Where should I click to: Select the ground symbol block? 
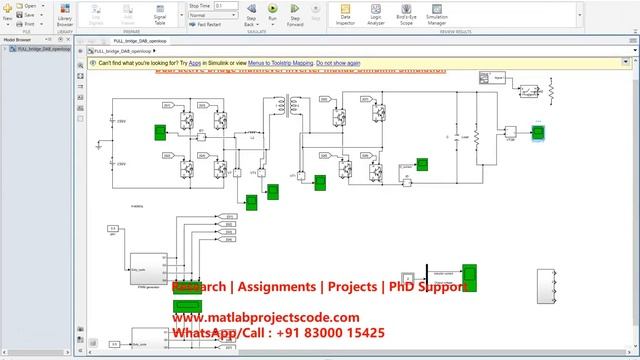pos(98,146)
